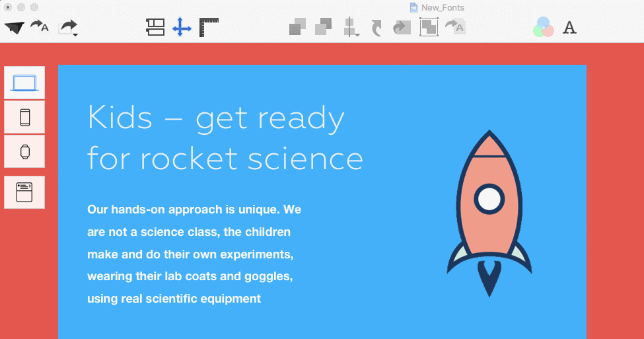
Task: Switch to the laptop device layout
Action: tap(24, 83)
